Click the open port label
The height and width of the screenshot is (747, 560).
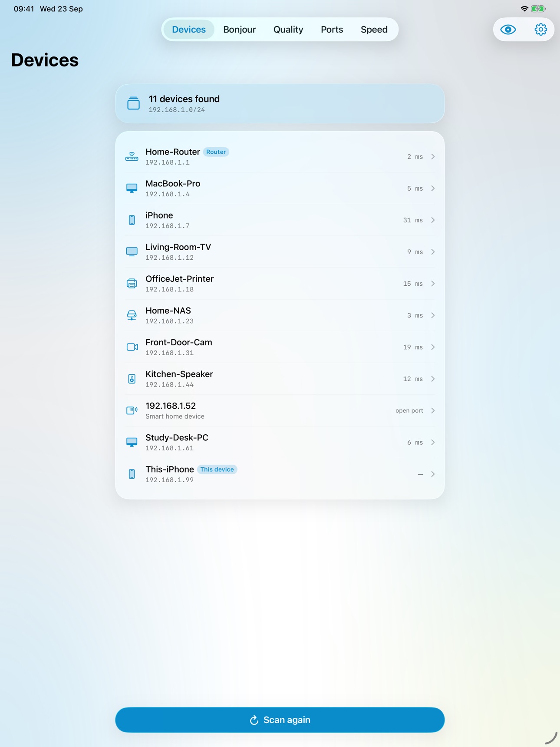point(409,410)
